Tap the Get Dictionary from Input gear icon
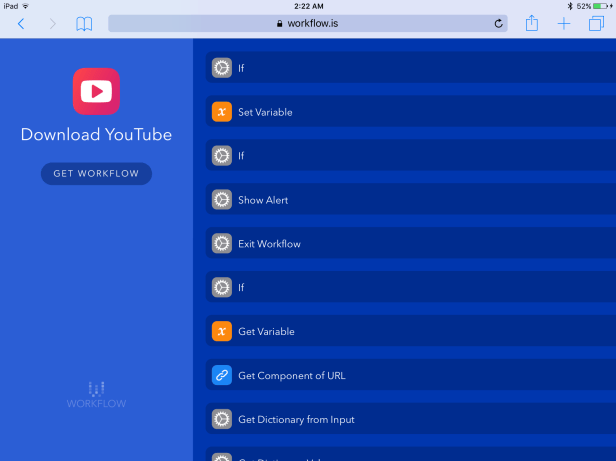The height and width of the screenshot is (461, 616). [222, 419]
